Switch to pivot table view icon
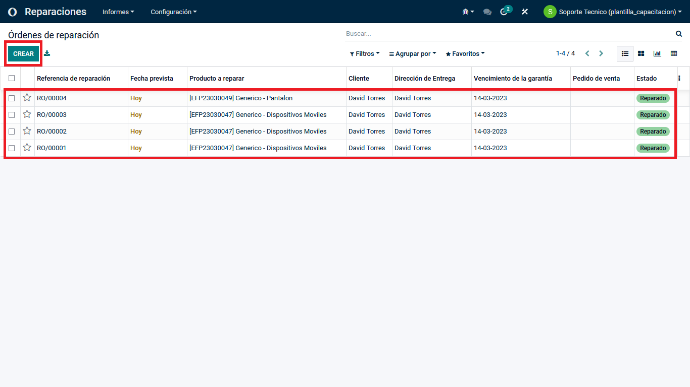This screenshot has width=690, height=387. [x=674, y=54]
